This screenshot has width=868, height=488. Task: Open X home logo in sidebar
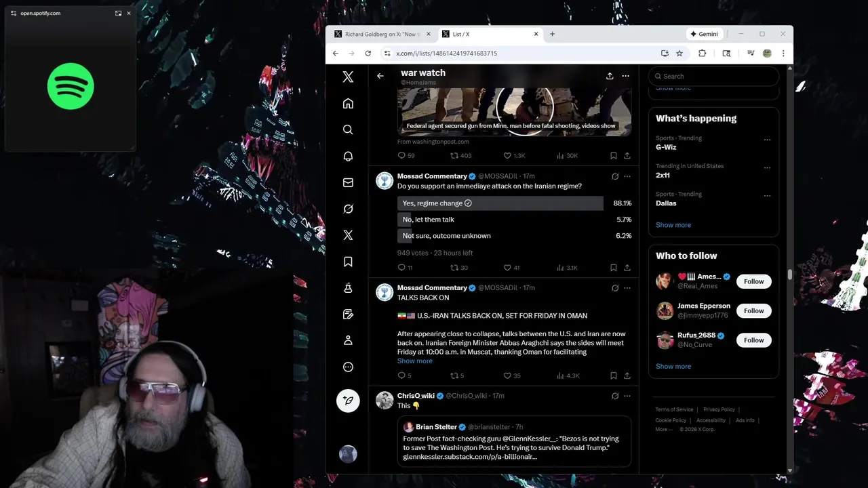click(348, 77)
